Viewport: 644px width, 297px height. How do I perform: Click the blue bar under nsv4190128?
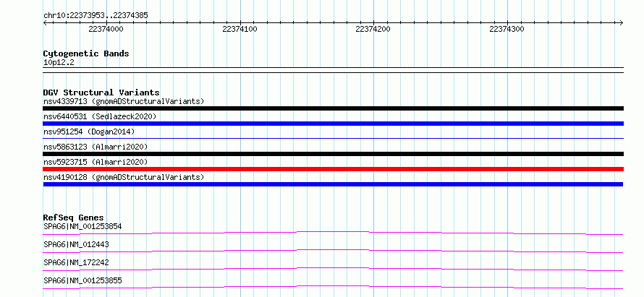[333, 184]
